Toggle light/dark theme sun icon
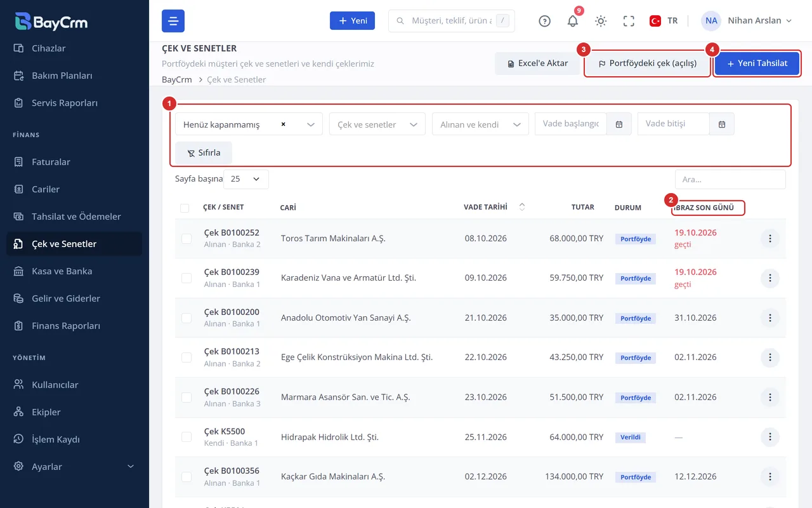This screenshot has height=508, width=812. [x=601, y=21]
